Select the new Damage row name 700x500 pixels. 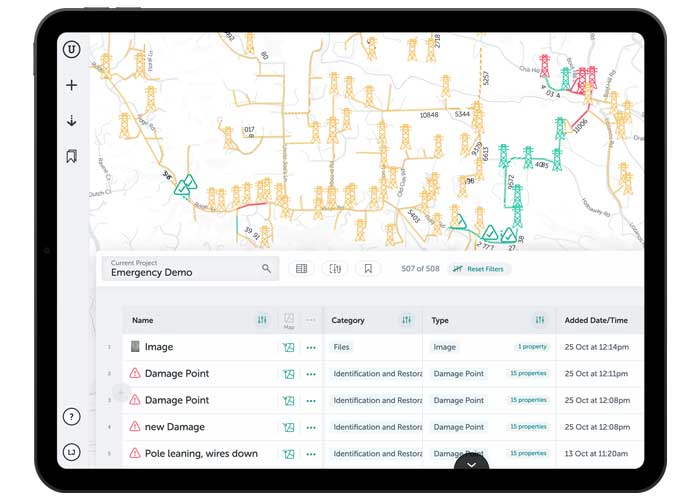click(x=175, y=427)
